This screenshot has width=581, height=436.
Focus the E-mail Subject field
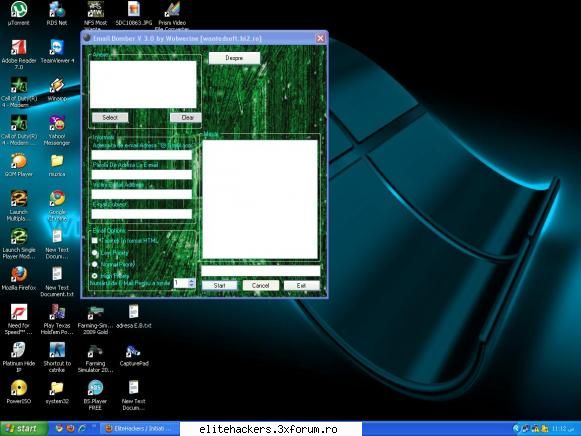[142, 214]
